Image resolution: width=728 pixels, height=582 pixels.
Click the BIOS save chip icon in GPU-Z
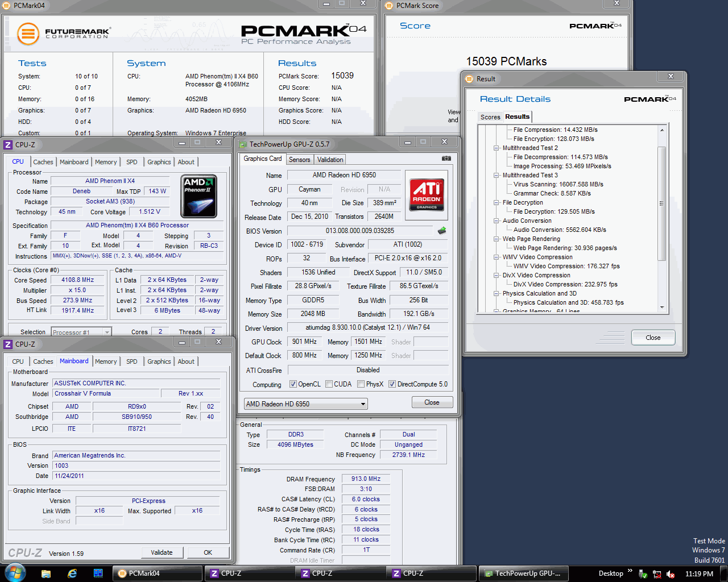click(441, 230)
